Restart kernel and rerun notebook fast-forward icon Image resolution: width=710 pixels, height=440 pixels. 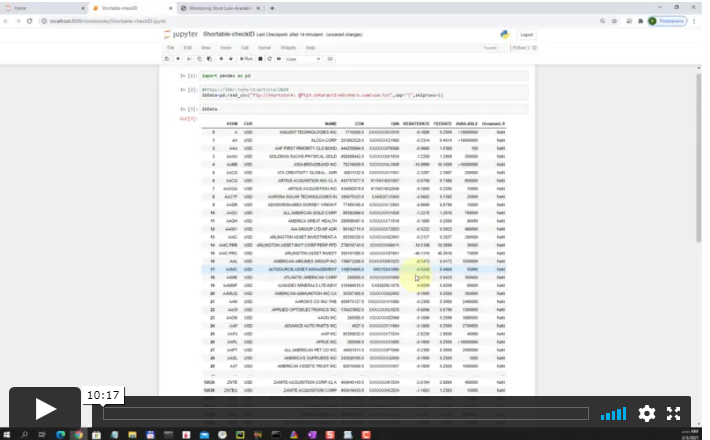279,59
